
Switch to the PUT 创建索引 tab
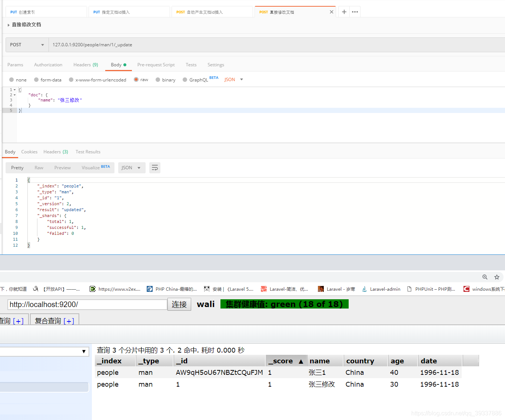(46, 12)
